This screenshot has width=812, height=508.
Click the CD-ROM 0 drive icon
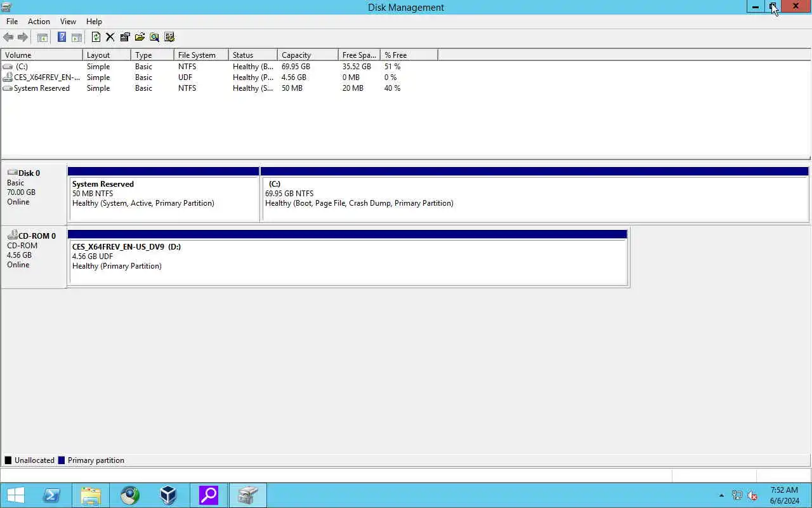coord(12,235)
